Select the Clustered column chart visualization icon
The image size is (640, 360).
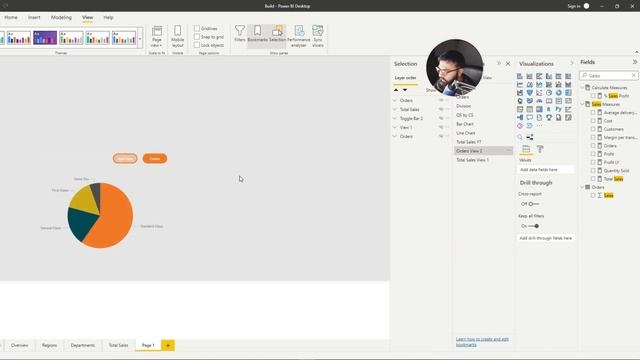[x=549, y=76]
